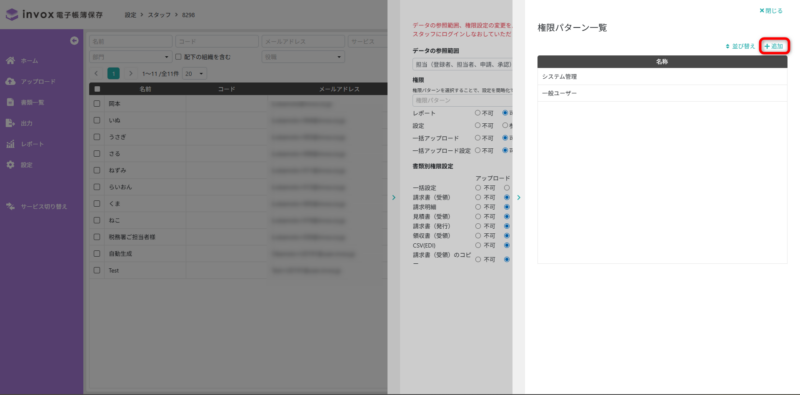Select 不可 radio for 請求明細
800x395 pixels.
[478, 207]
